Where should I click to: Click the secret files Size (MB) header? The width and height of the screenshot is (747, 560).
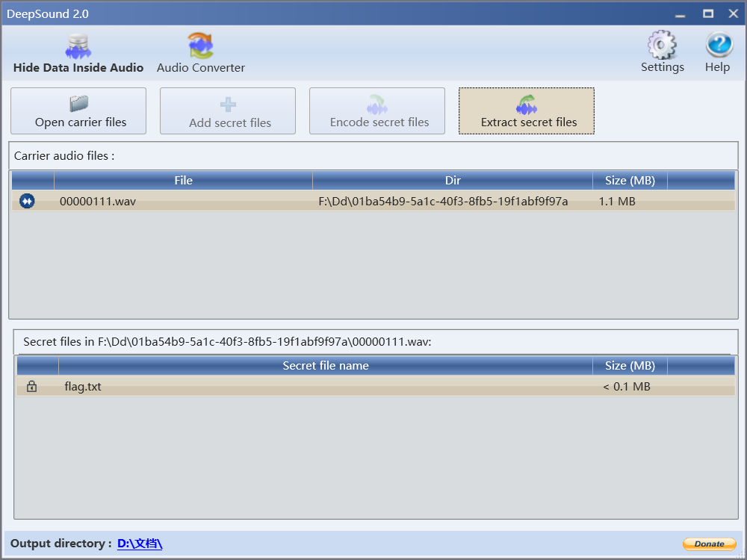[630, 366]
